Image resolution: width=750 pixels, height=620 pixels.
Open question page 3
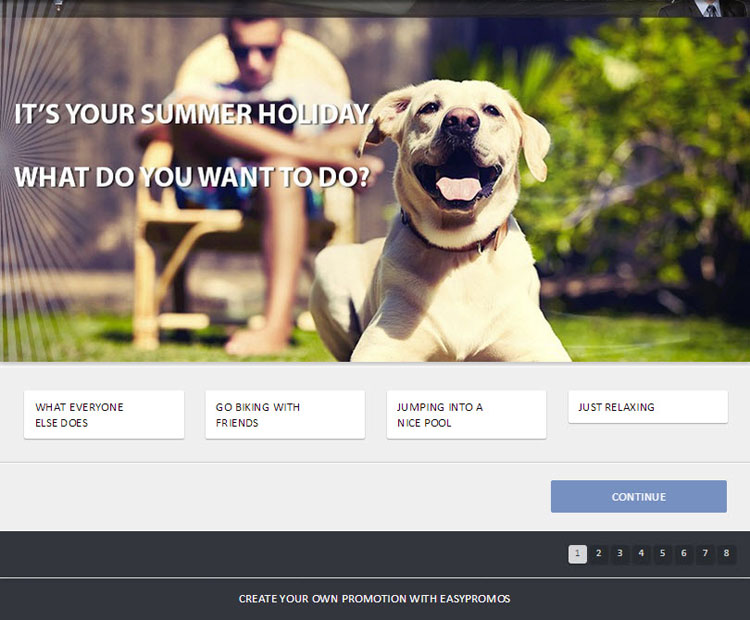tap(620, 554)
